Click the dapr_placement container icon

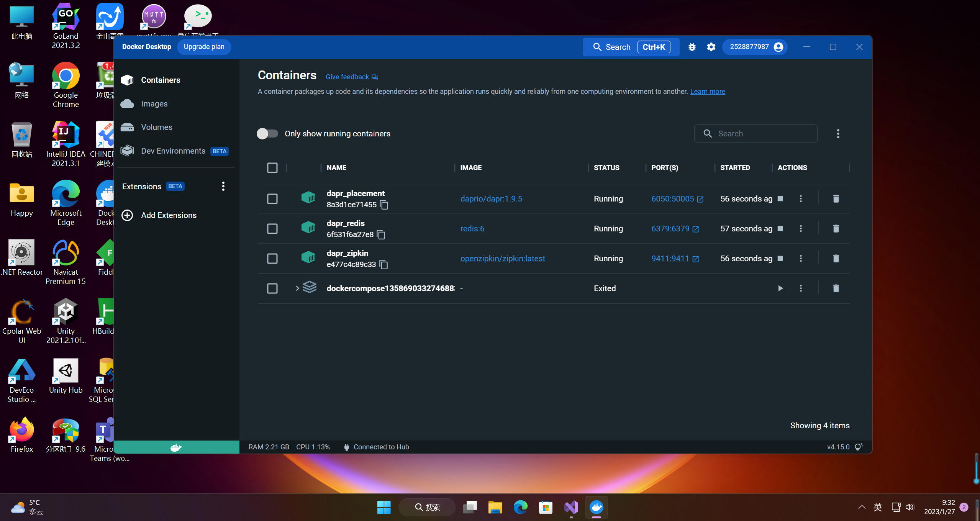pos(308,198)
